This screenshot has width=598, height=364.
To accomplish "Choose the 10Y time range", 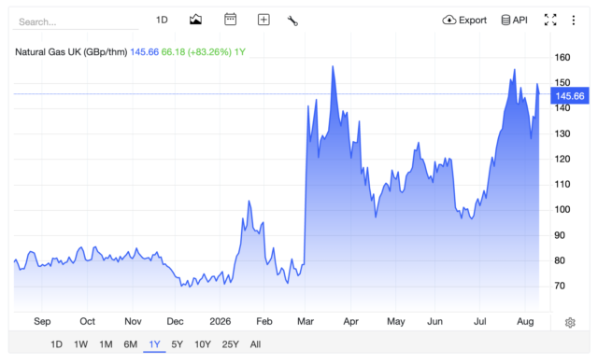I will click(203, 344).
